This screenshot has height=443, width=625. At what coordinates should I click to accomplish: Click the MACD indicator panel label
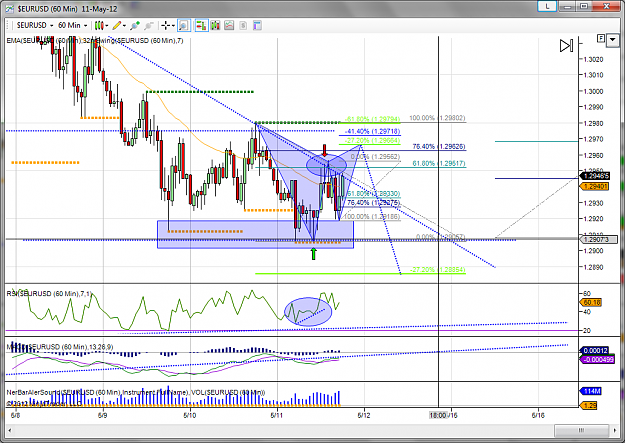click(60, 347)
